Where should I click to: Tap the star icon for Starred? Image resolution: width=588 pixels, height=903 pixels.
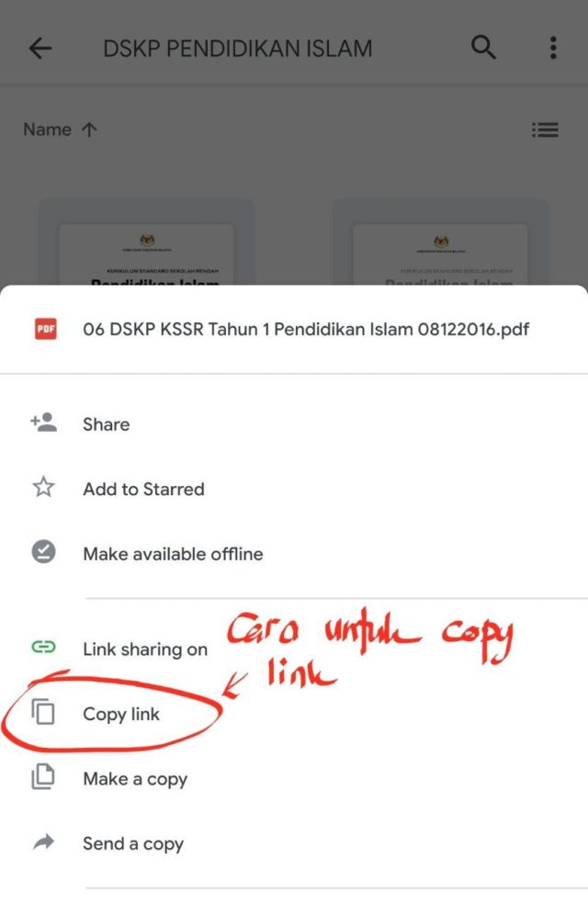44,488
